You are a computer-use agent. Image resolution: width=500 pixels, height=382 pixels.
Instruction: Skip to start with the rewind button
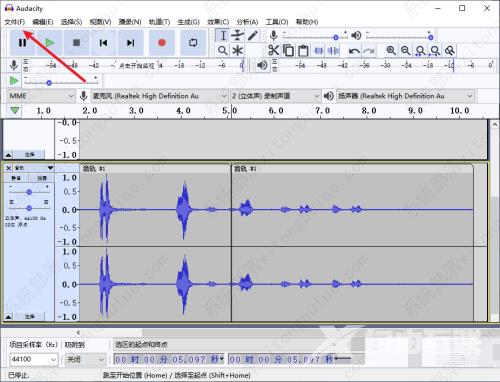pos(103,43)
